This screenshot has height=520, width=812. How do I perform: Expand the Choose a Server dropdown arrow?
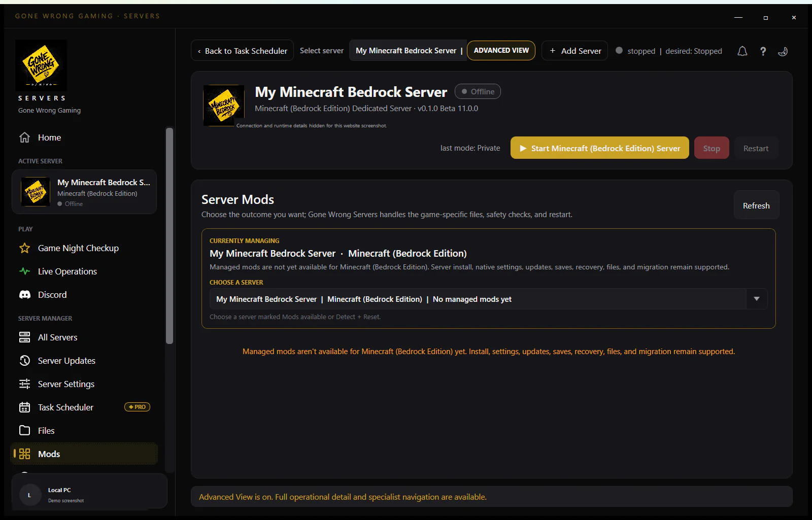(757, 299)
